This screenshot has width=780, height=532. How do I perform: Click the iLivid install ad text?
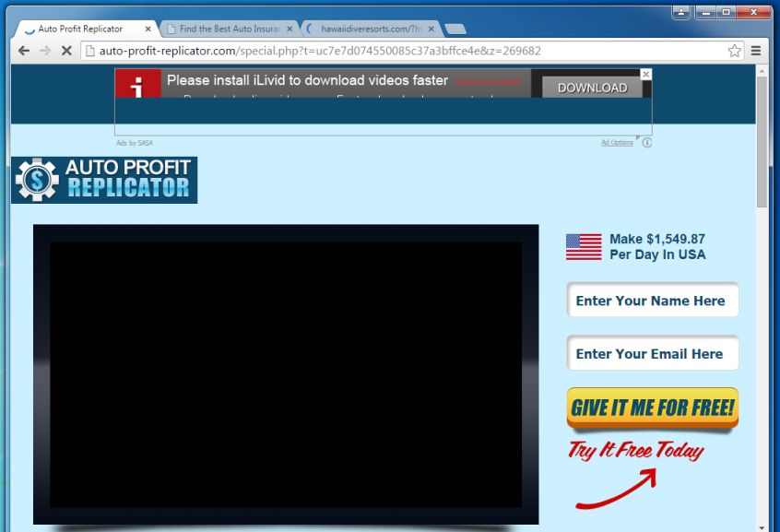(x=307, y=80)
